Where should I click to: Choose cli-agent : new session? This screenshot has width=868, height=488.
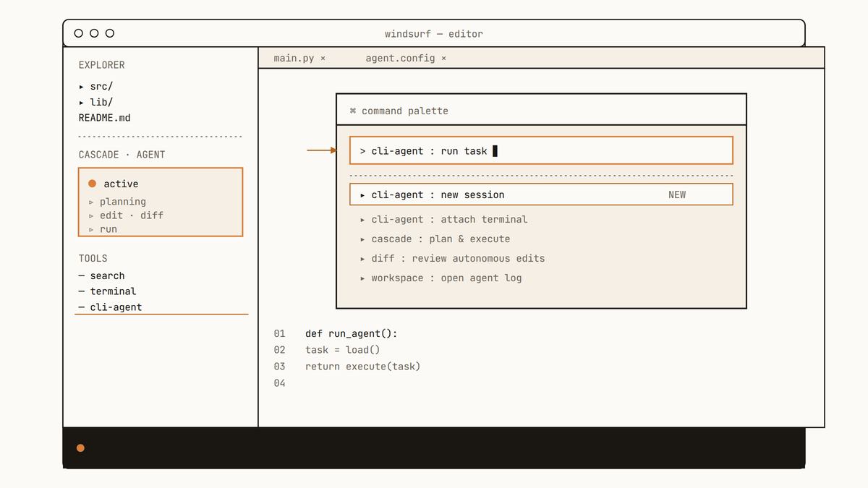pos(541,194)
